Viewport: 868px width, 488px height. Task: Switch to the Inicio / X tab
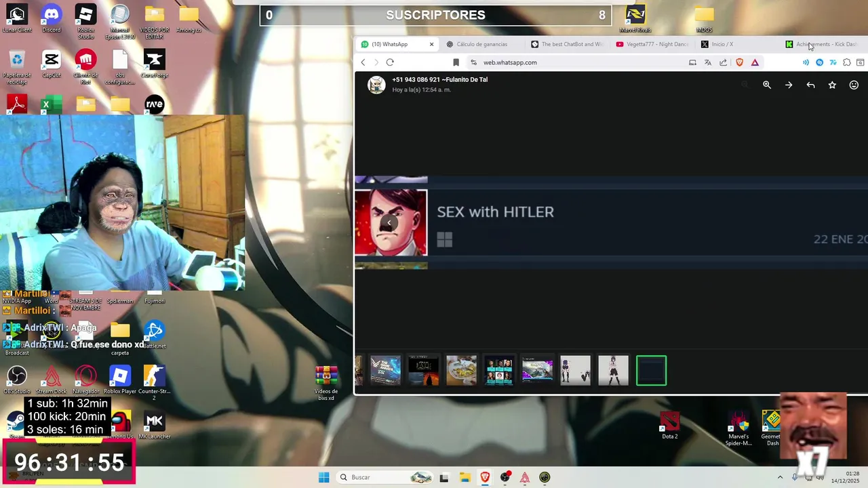736,44
